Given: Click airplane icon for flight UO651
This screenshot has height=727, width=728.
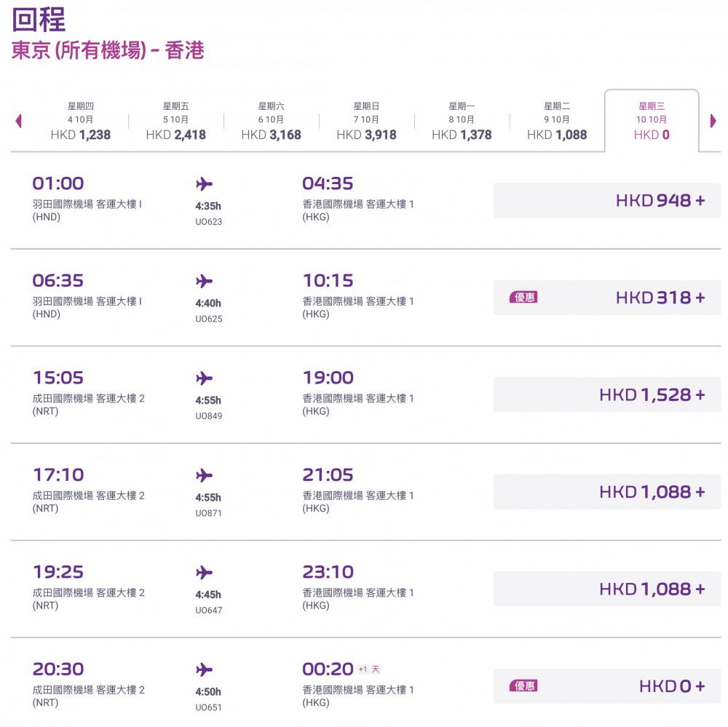Looking at the screenshot, I should click(x=205, y=670).
